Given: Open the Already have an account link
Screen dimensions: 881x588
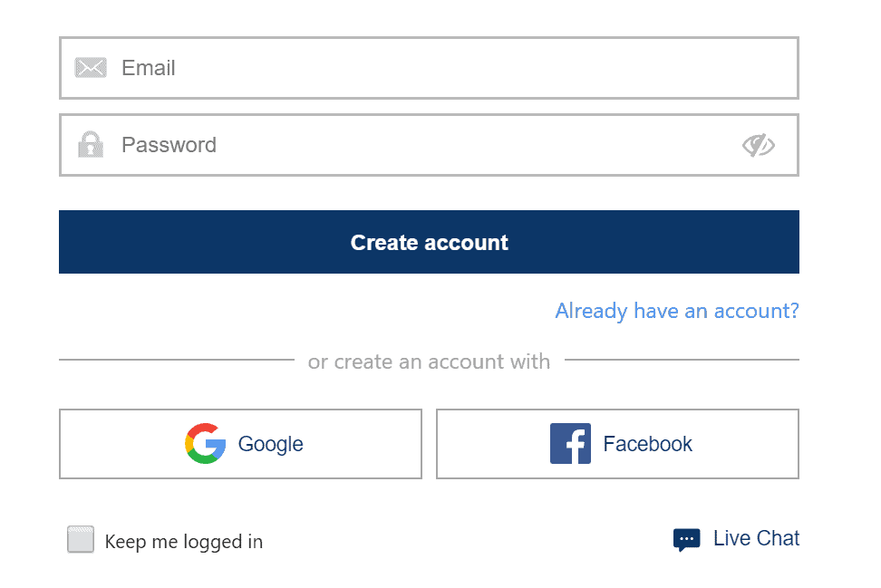Looking at the screenshot, I should 677,311.
